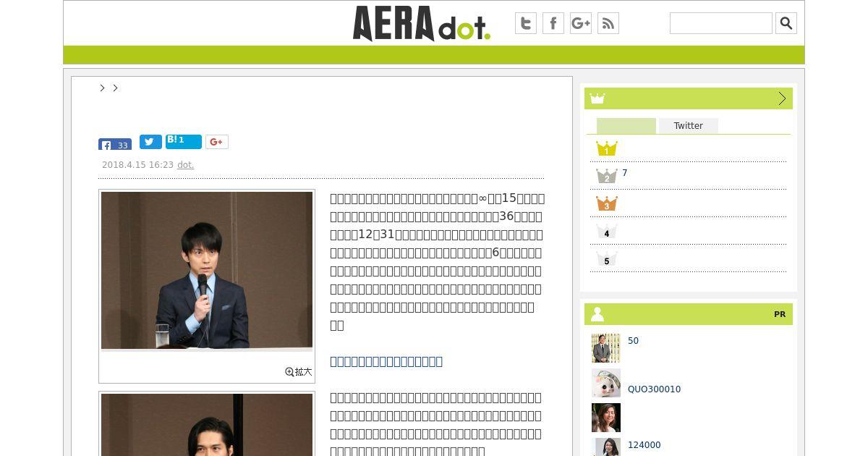Focus the header search input field
This screenshot has width=868, height=456.
tap(721, 23)
